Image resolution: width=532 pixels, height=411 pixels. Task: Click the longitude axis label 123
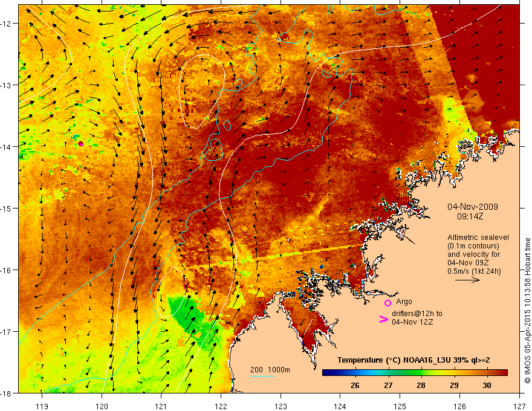[281, 406]
